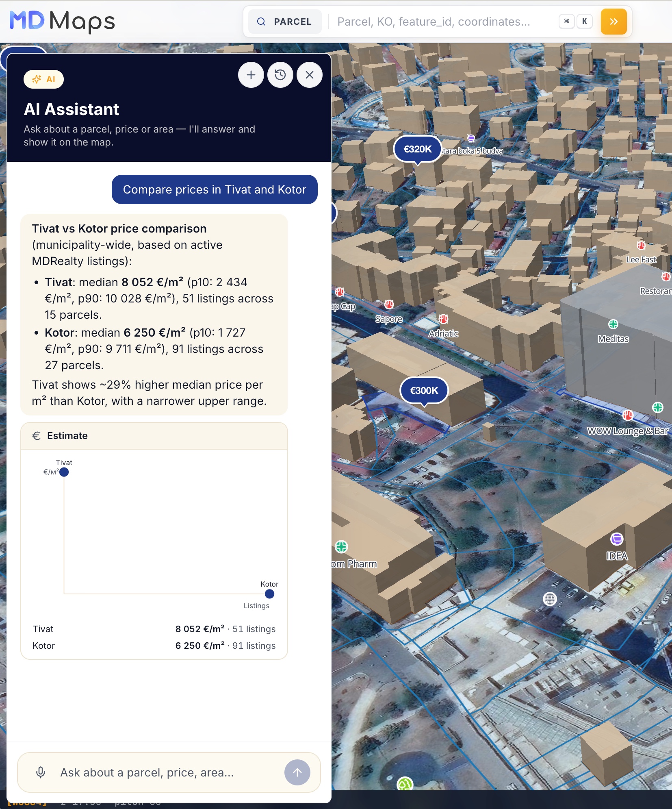The height and width of the screenshot is (809, 672).
Task: Click the Command key shortcut badge
Action: click(566, 22)
